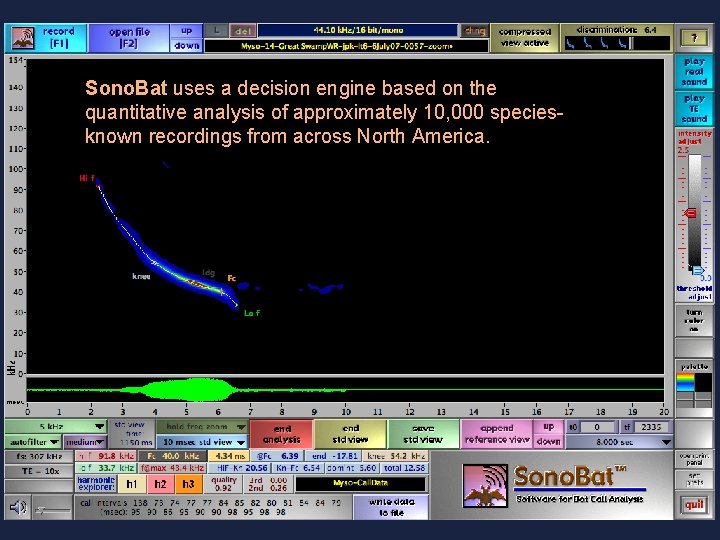The image size is (720, 540).
Task: Click the rainbow palette swatch
Action: pos(685,382)
